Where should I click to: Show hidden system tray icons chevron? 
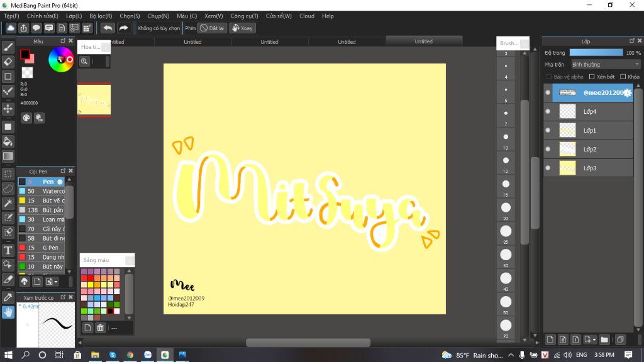pos(511,355)
